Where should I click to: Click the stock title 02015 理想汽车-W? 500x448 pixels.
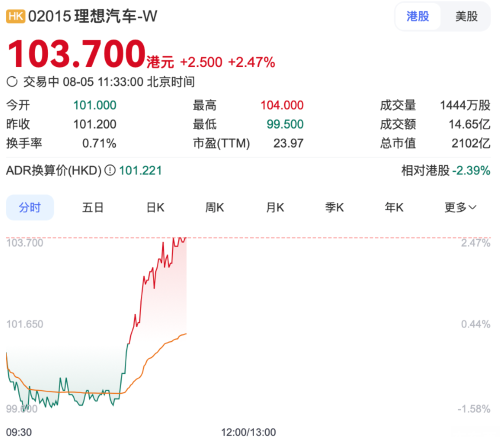[92, 16]
